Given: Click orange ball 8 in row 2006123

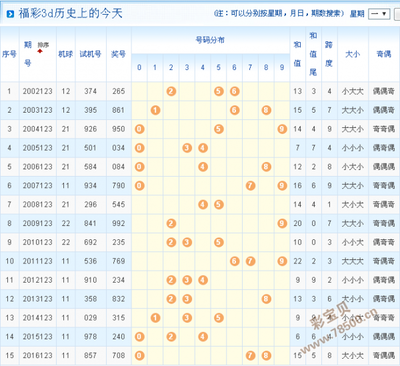Looking at the screenshot, I should (266, 167).
